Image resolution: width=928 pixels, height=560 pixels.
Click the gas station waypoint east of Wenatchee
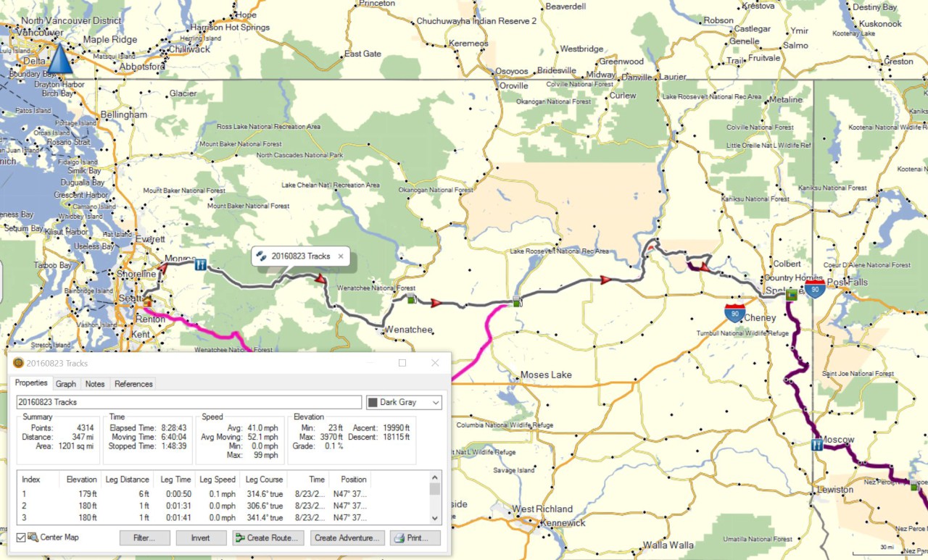click(412, 299)
